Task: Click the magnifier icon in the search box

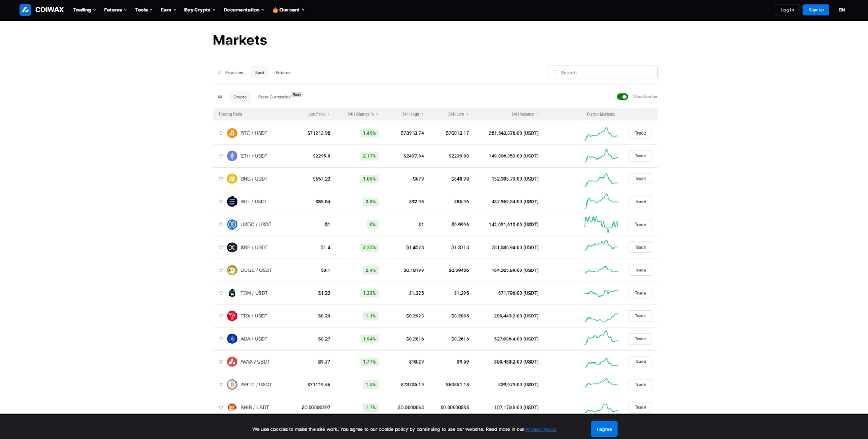Action: (555, 73)
